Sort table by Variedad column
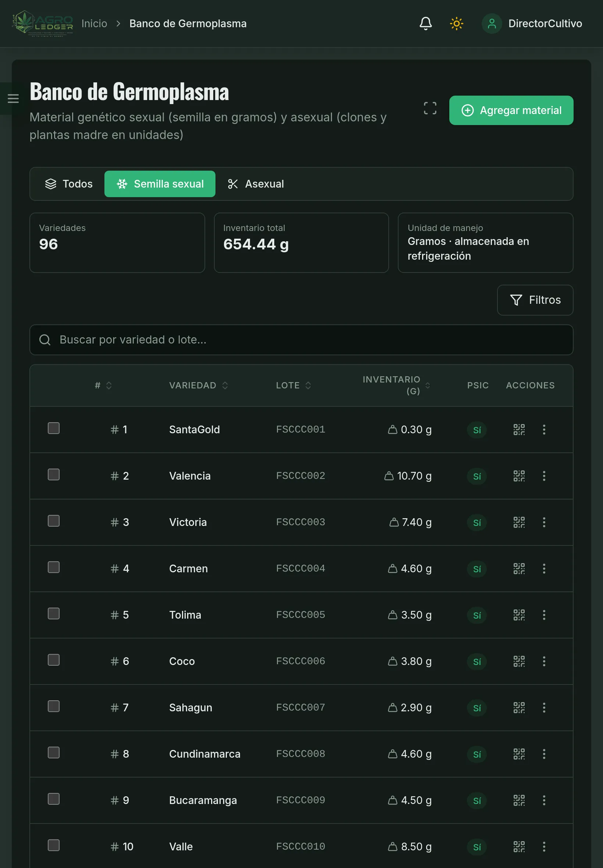This screenshot has width=603, height=868. pos(198,385)
